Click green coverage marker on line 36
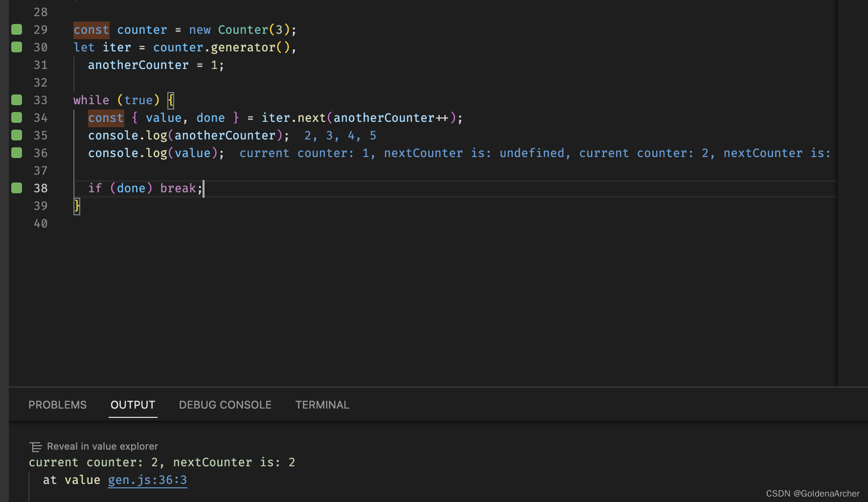The width and height of the screenshot is (868, 502). point(17,153)
